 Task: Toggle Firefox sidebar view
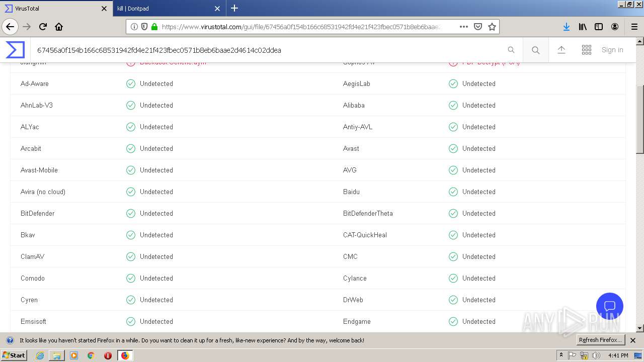pos(599,27)
